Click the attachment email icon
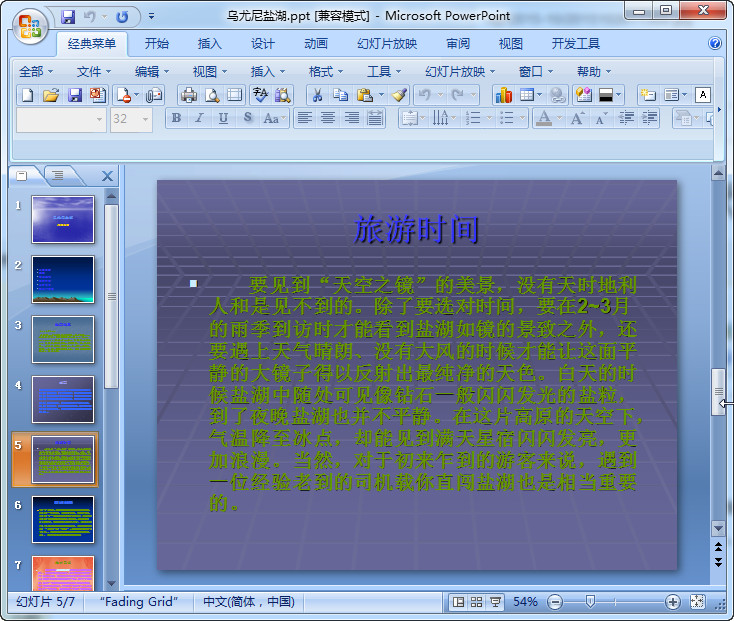The image size is (734, 621). (154, 95)
